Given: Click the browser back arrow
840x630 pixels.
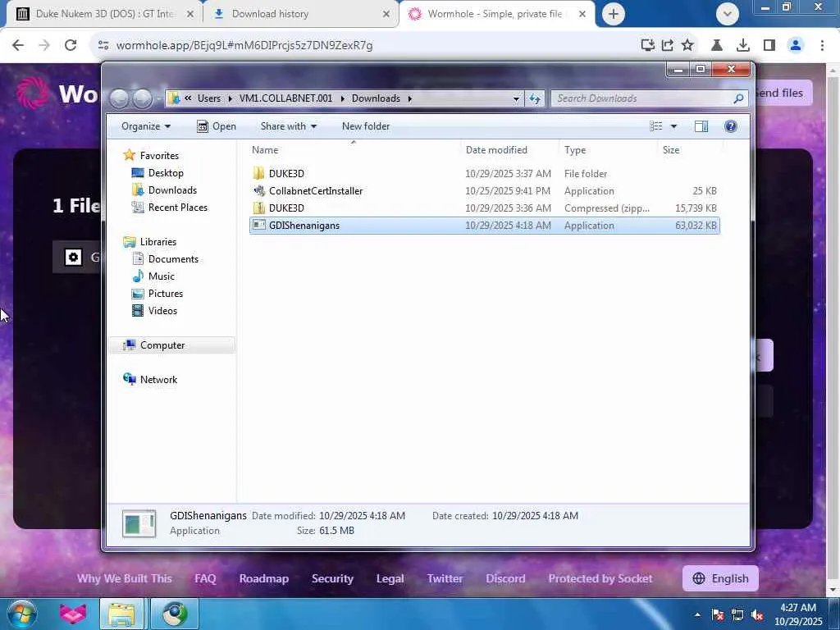Looking at the screenshot, I should (18, 45).
